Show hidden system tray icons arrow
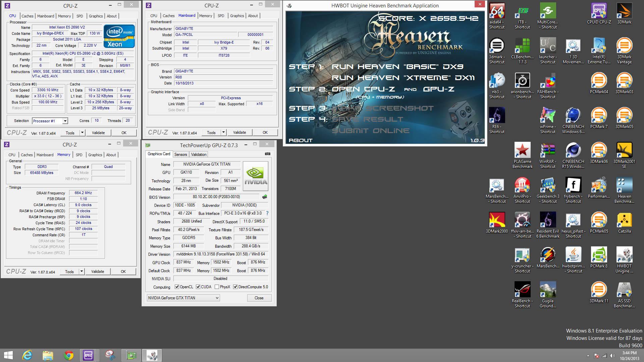Image resolution: width=644 pixels, height=362 pixels. [x=588, y=356]
